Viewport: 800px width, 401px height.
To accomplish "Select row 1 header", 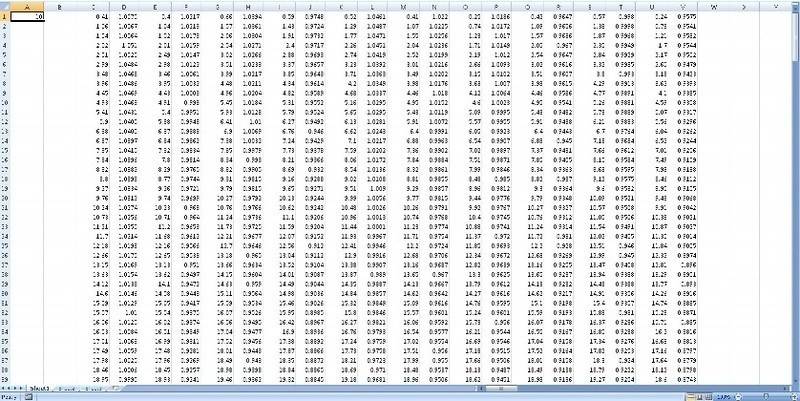I will click(x=5, y=16).
